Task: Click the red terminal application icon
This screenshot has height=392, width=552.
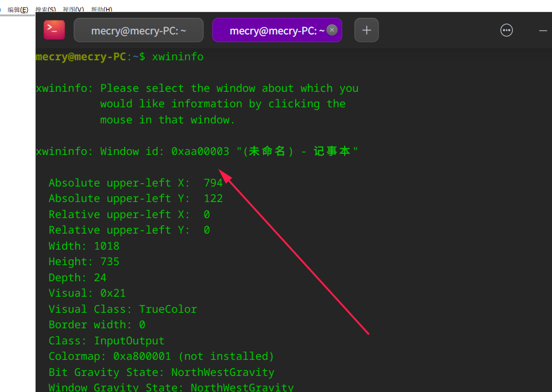Action: pyautogui.click(x=54, y=30)
